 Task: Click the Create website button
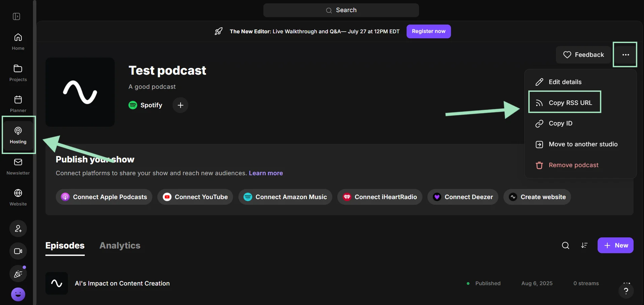(537, 197)
